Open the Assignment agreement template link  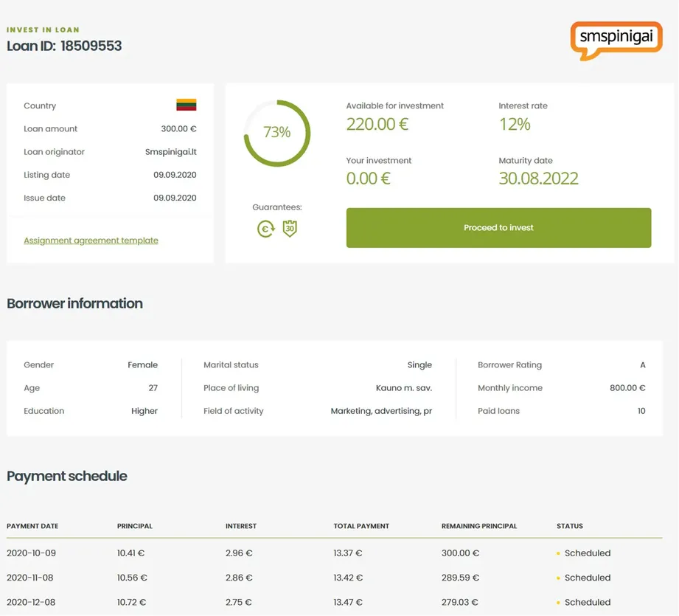[91, 240]
